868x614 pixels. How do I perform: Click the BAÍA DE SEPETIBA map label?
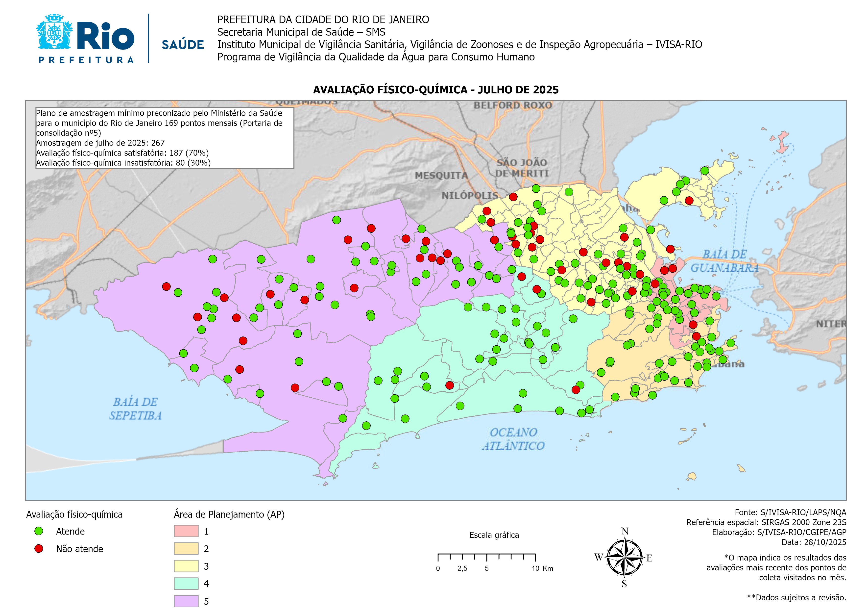point(135,409)
